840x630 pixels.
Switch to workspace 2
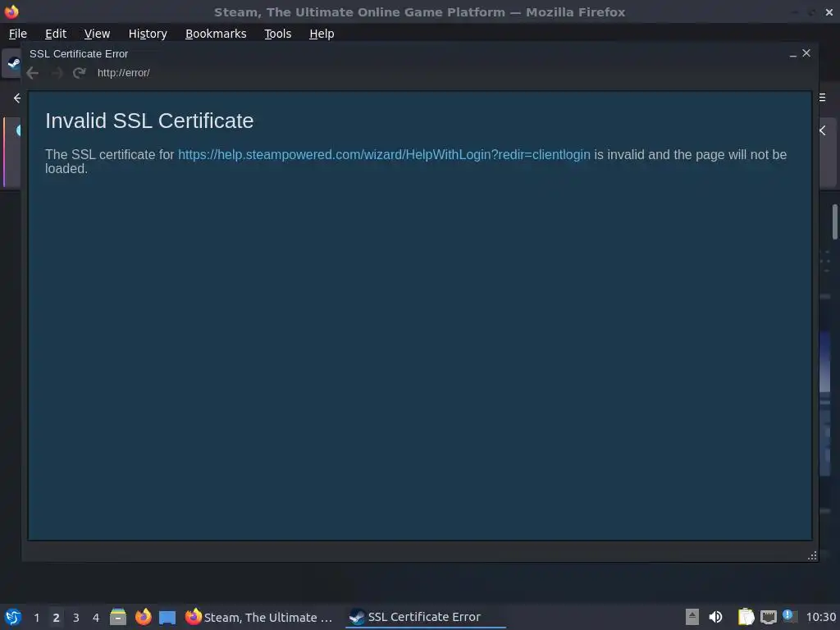click(x=56, y=618)
